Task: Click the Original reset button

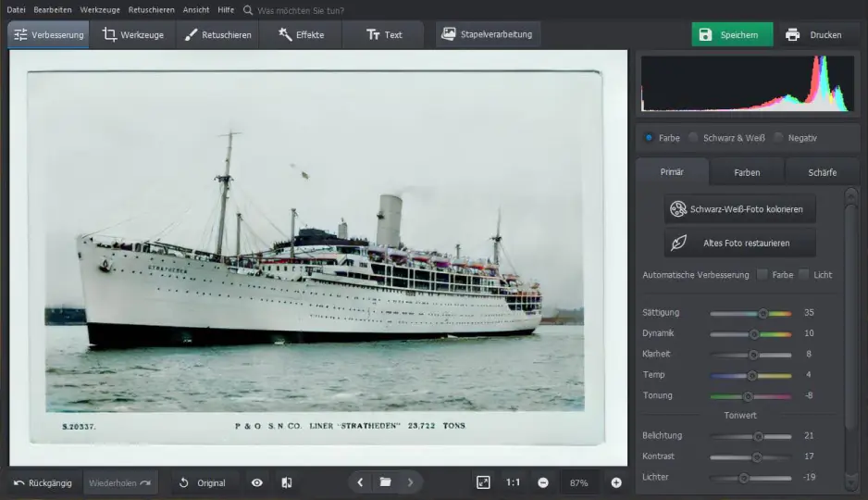Action: click(202, 482)
